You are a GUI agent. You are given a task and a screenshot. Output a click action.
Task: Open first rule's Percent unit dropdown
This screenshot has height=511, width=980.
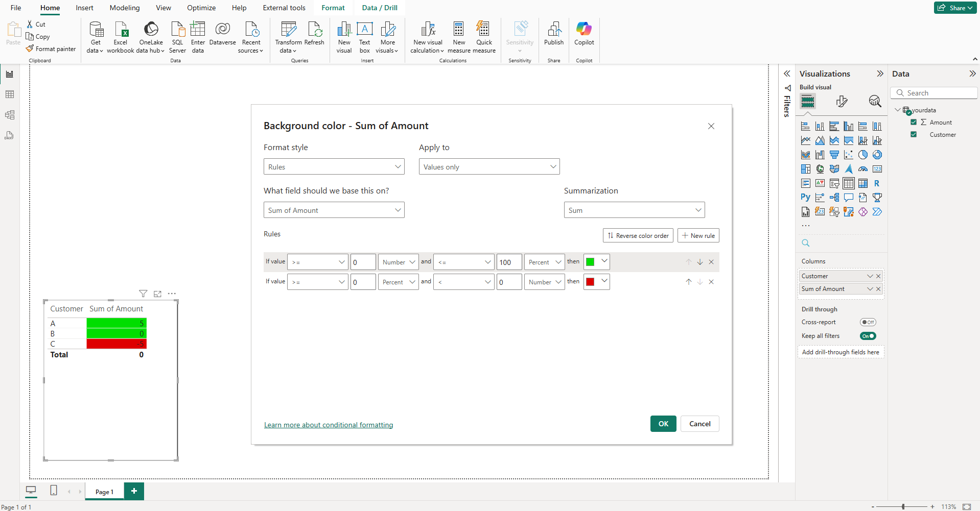click(545, 262)
